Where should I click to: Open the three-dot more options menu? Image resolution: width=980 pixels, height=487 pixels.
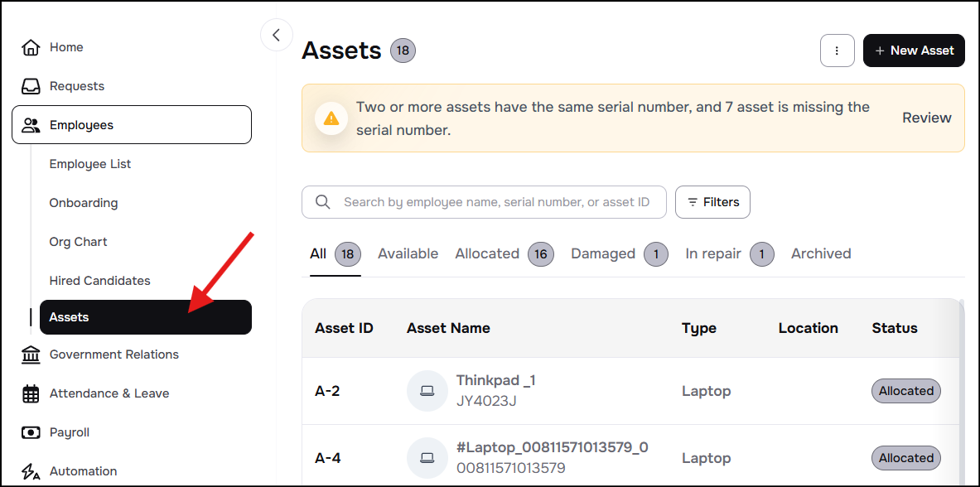pos(837,51)
